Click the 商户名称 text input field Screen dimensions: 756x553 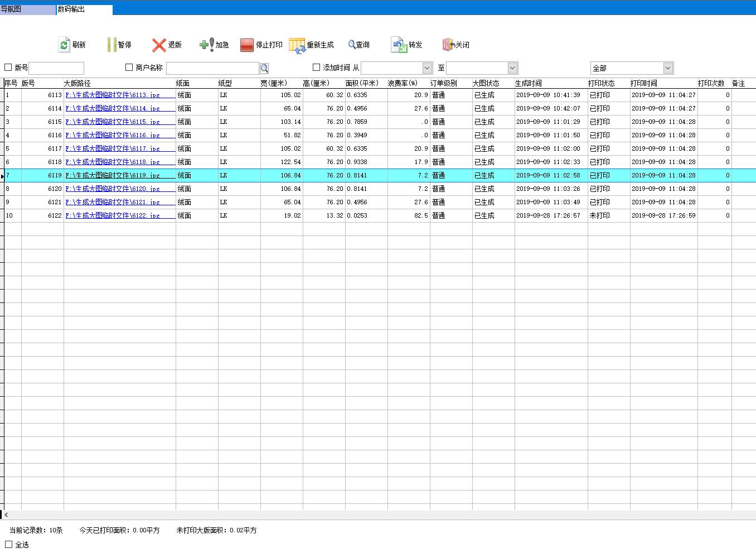coord(212,68)
